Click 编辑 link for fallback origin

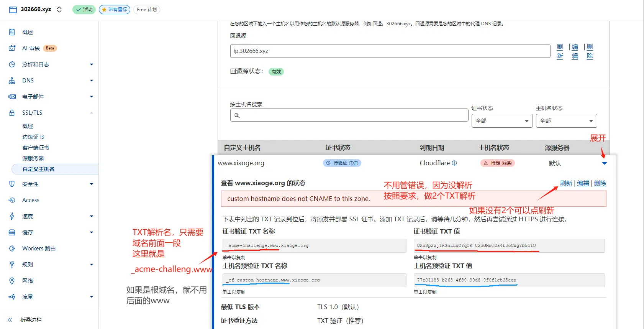click(x=575, y=51)
